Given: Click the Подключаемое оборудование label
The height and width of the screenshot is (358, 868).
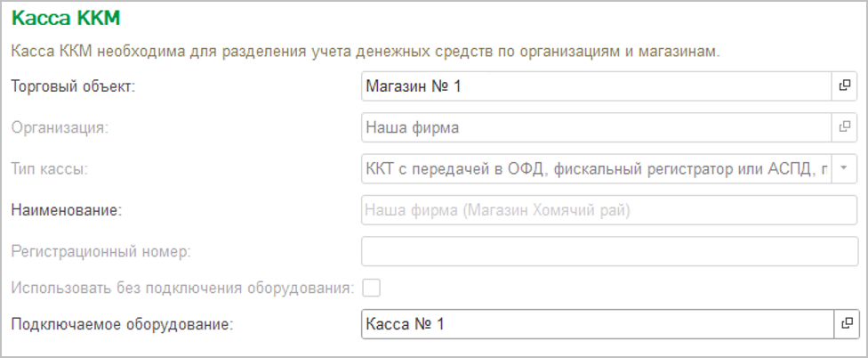Looking at the screenshot, I should [x=122, y=323].
